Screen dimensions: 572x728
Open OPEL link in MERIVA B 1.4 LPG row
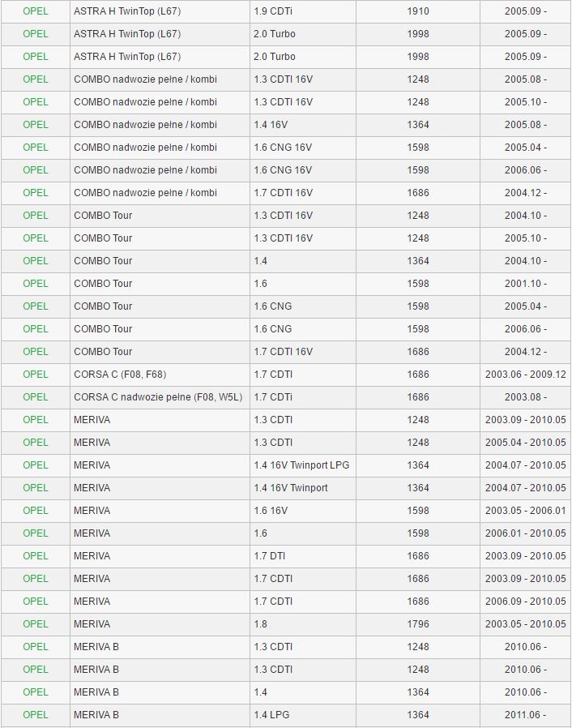(36, 715)
